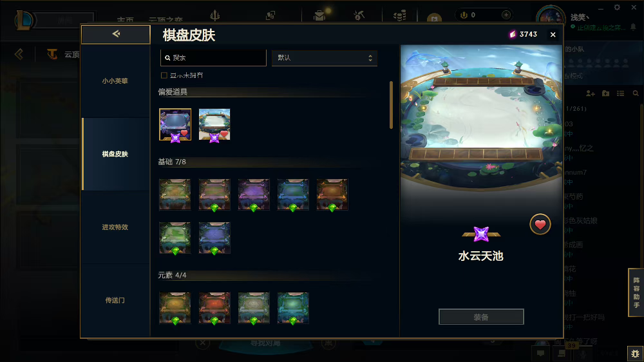Click inside the 搜索 search field

214,58
